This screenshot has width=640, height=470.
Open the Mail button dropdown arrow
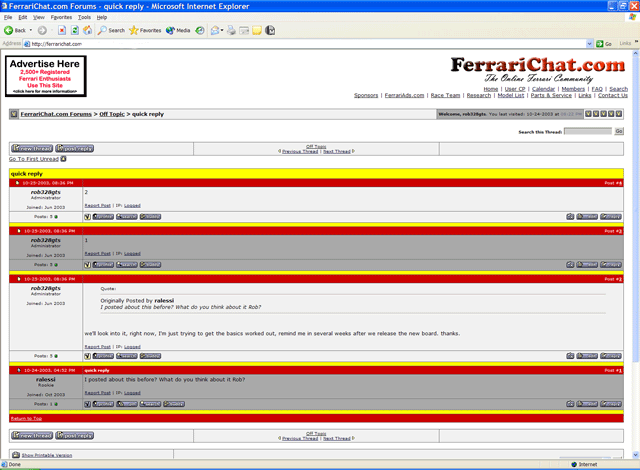tap(222, 30)
